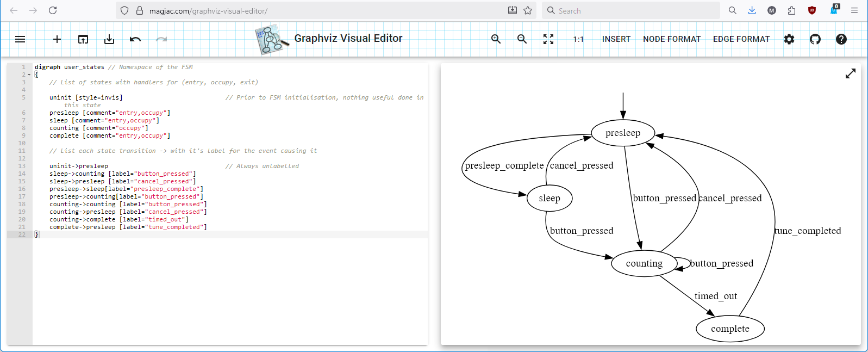Image resolution: width=868 pixels, height=352 pixels.
Task: Zoom in on the graph
Action: [x=496, y=39]
